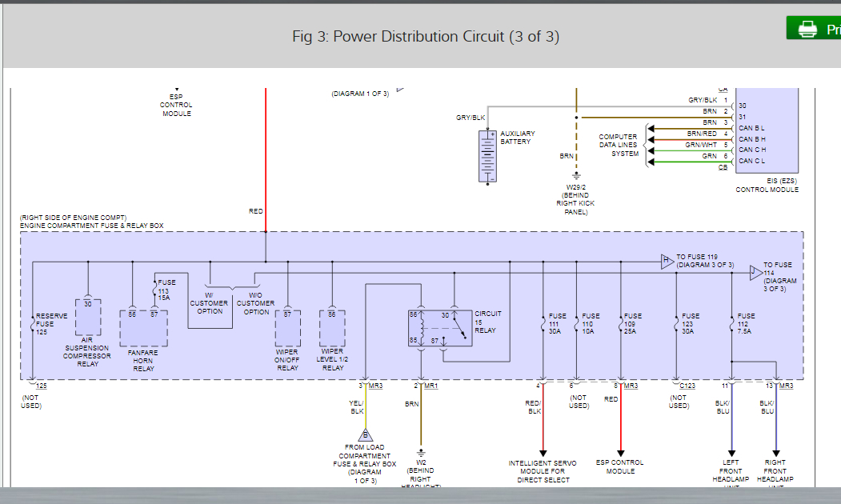The height and width of the screenshot is (504, 841).
Task: Select the ground symbol at W29/2
Action: click(575, 175)
